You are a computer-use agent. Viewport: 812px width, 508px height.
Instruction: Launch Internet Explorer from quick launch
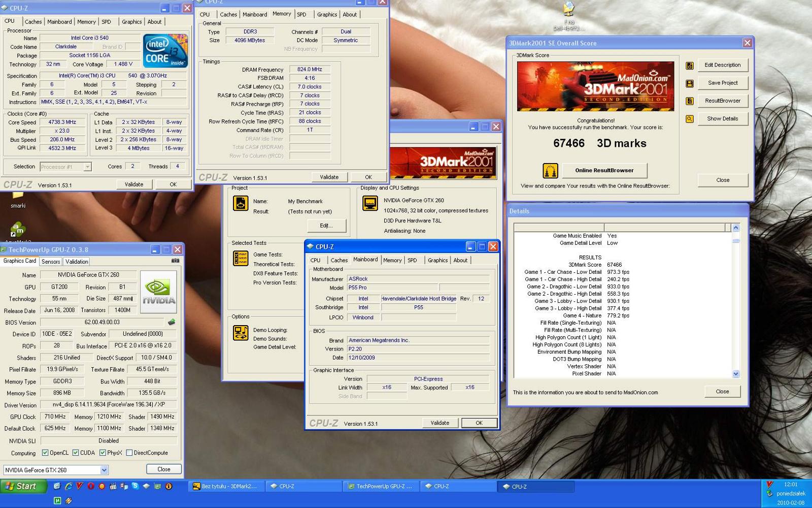pyautogui.click(x=68, y=486)
